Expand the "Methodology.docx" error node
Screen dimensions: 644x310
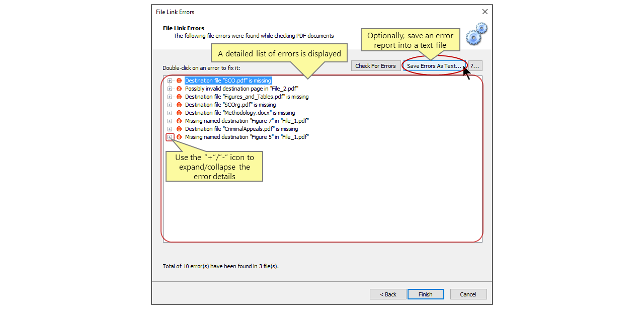click(171, 113)
